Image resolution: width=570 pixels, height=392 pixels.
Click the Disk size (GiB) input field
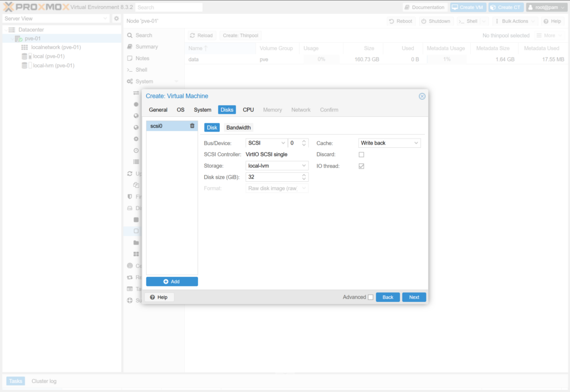[273, 177]
